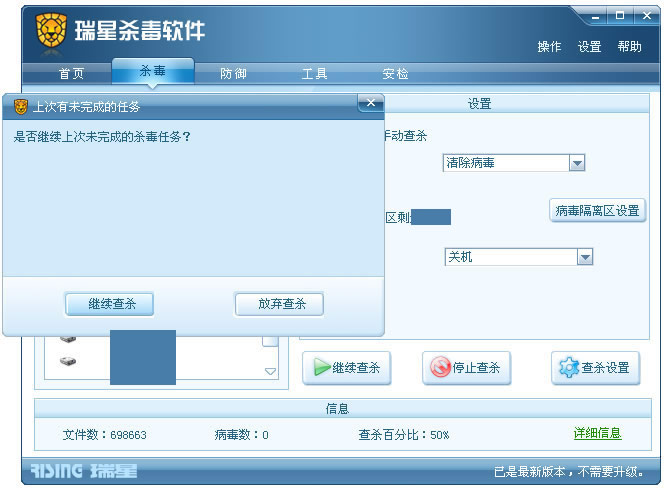The height and width of the screenshot is (493, 669).
Task: Open 查杀设置 with the gear icon
Action: (596, 368)
